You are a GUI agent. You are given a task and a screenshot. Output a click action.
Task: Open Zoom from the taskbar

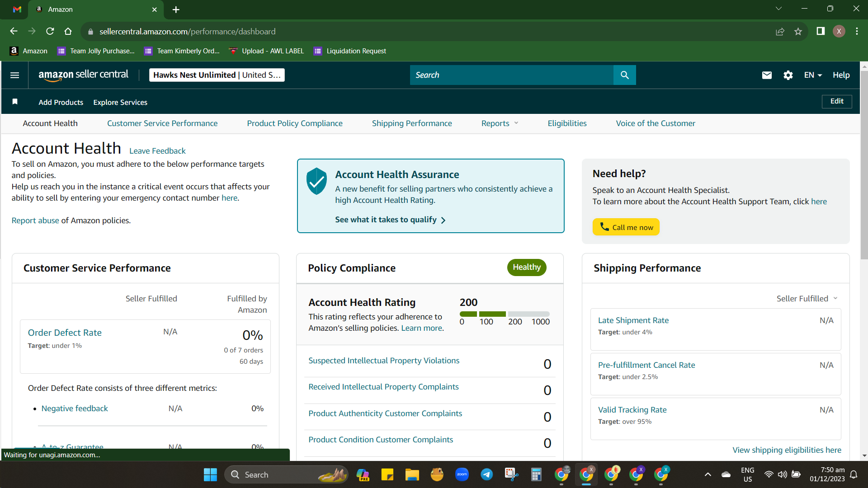[x=462, y=474]
